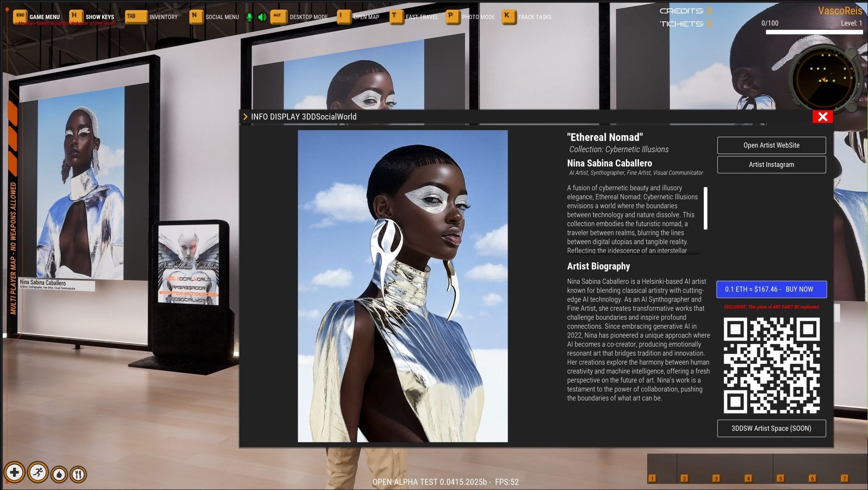Open the Artist Instagram link
The height and width of the screenshot is (490, 868).
[x=771, y=165]
